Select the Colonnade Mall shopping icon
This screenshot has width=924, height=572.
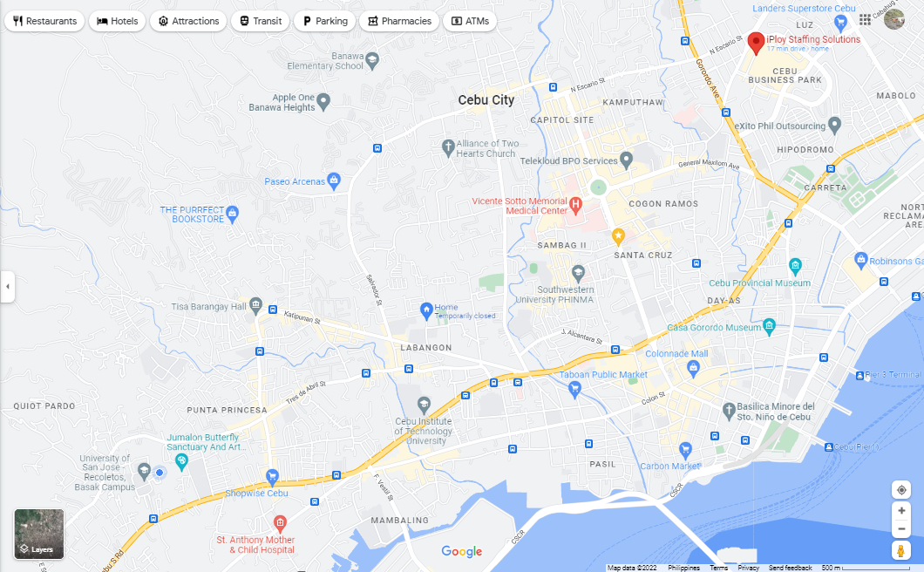tap(694, 369)
